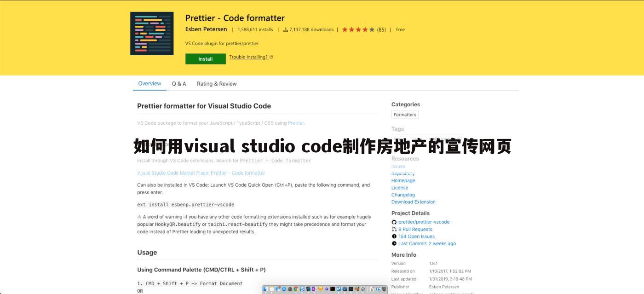This screenshot has height=294, width=644.
Task: Click the five-star rating icons
Action: tap(358, 29)
